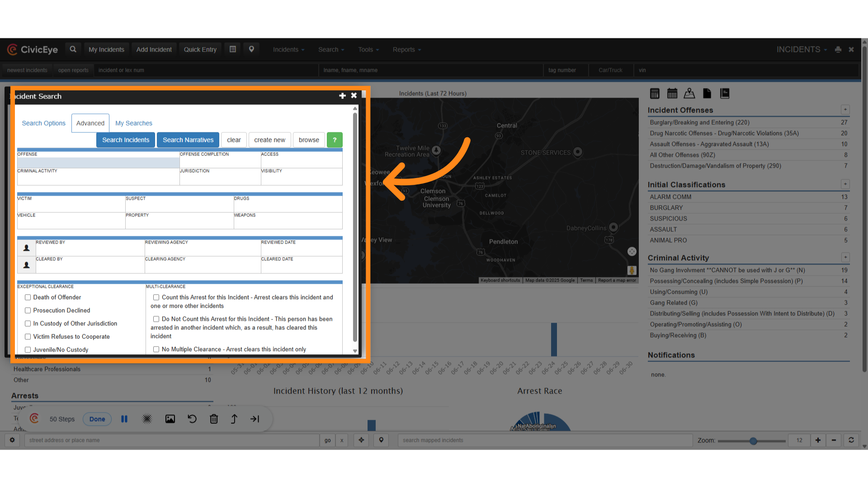Check No Multiple Clearance option
This screenshot has height=488, width=868.
pos(156,349)
